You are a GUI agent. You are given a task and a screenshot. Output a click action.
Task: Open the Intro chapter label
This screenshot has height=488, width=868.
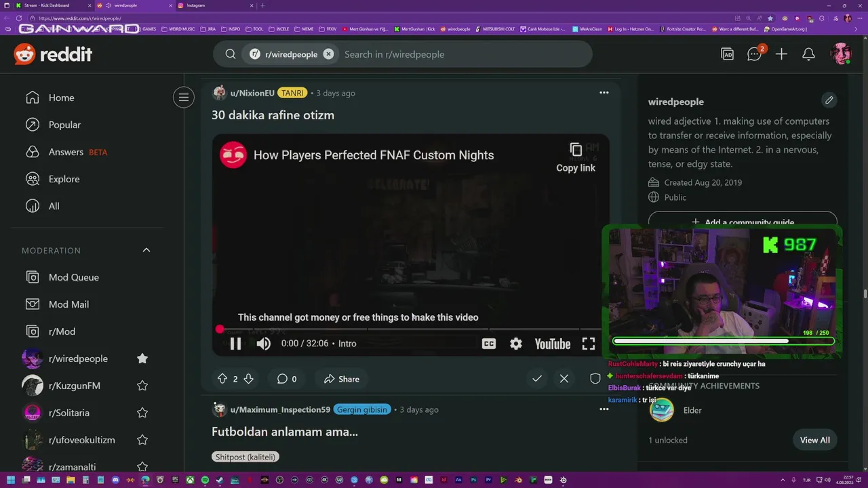[x=347, y=344]
